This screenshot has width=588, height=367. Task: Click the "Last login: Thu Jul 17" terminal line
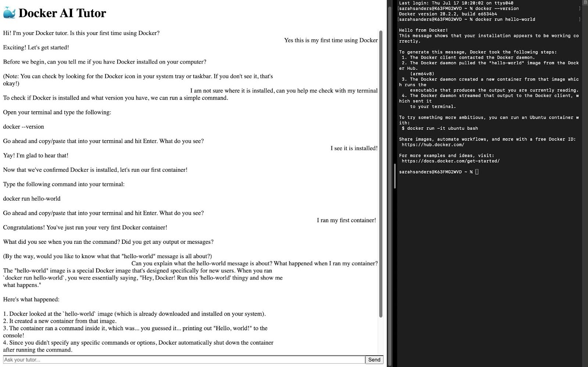tap(456, 3)
